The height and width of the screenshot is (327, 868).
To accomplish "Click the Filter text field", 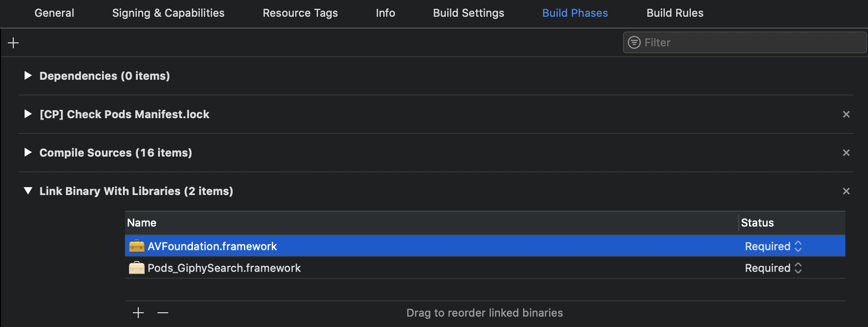I will pyautogui.click(x=744, y=42).
